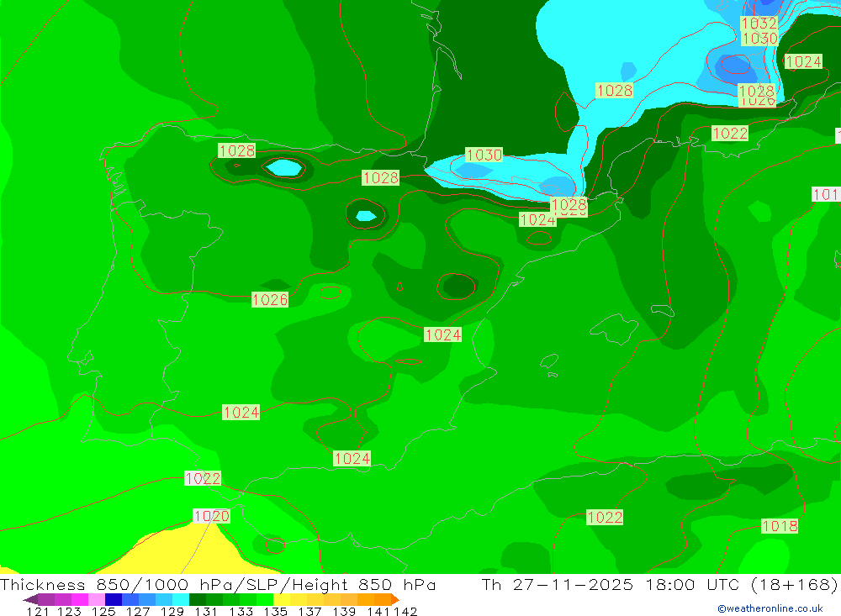Click the purple left arrow tip of legend
Image resolution: width=841 pixels, height=616 pixels.
click(x=30, y=599)
